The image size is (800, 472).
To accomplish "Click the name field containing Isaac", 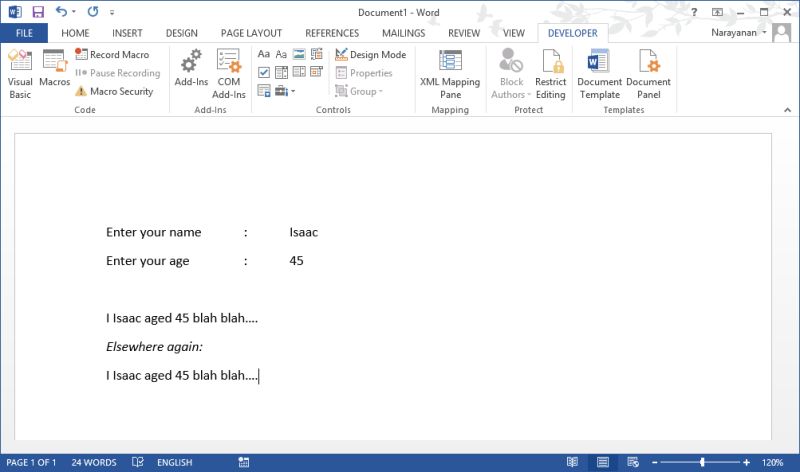I will tap(304, 232).
